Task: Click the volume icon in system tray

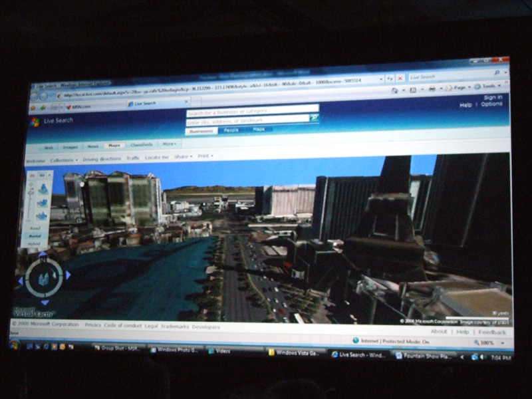Action: tap(483, 357)
